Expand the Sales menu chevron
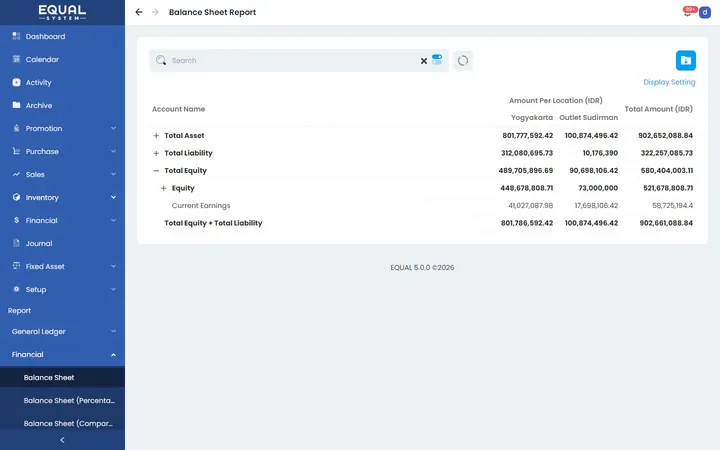Viewport: 720px width, 450px height. tap(113, 174)
